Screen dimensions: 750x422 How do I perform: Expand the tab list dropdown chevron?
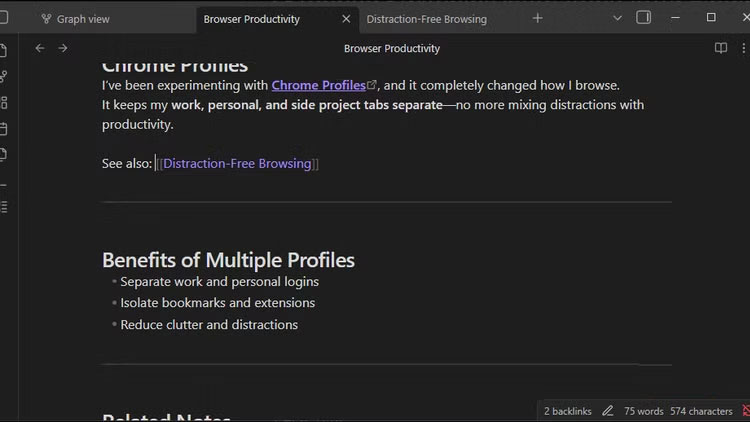617,18
